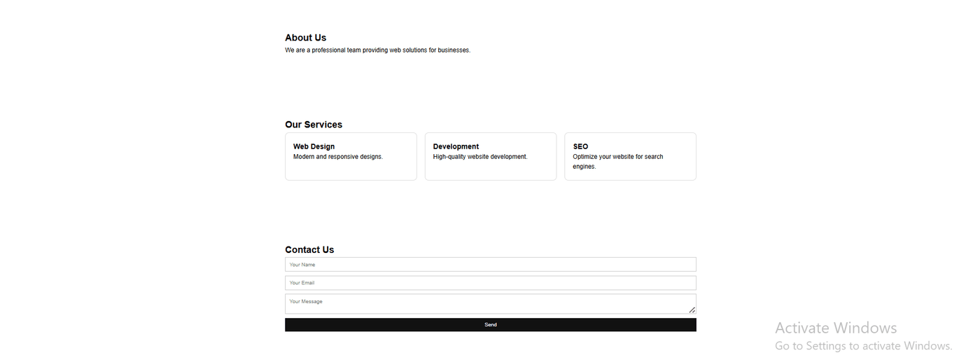Select the Web Design service card

(x=351, y=156)
